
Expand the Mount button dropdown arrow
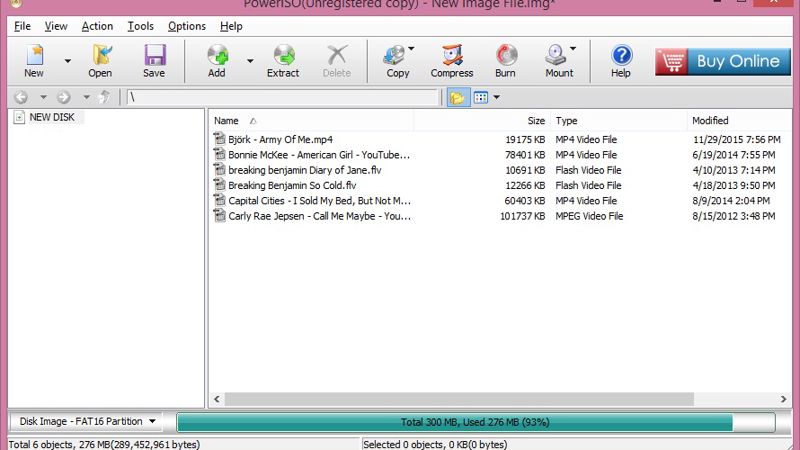click(x=573, y=49)
